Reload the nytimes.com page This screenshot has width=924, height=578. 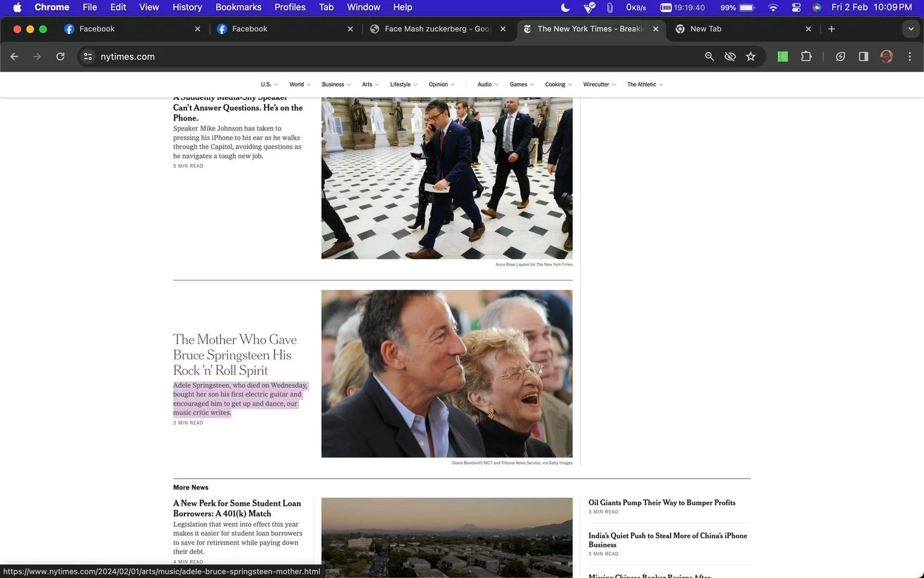[60, 57]
